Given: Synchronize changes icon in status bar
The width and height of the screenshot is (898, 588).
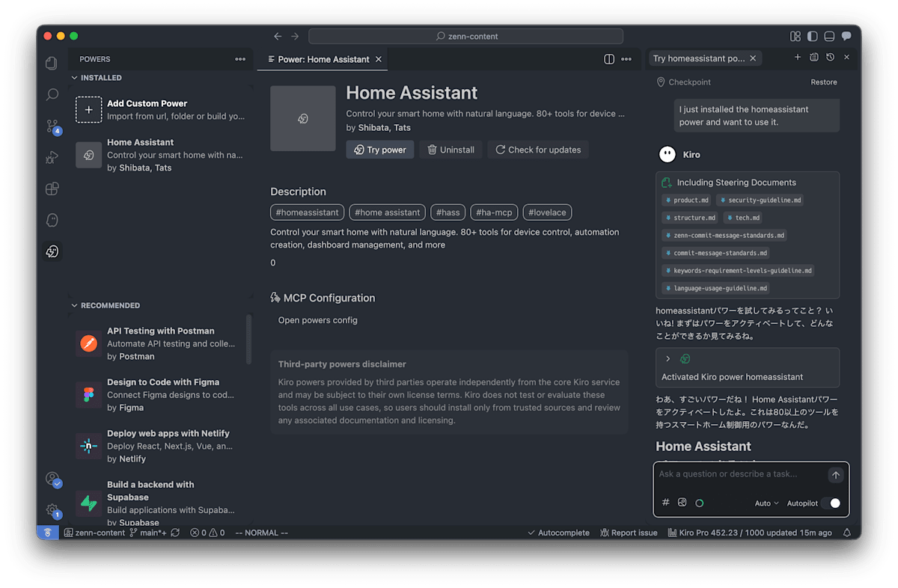Looking at the screenshot, I should [x=175, y=533].
